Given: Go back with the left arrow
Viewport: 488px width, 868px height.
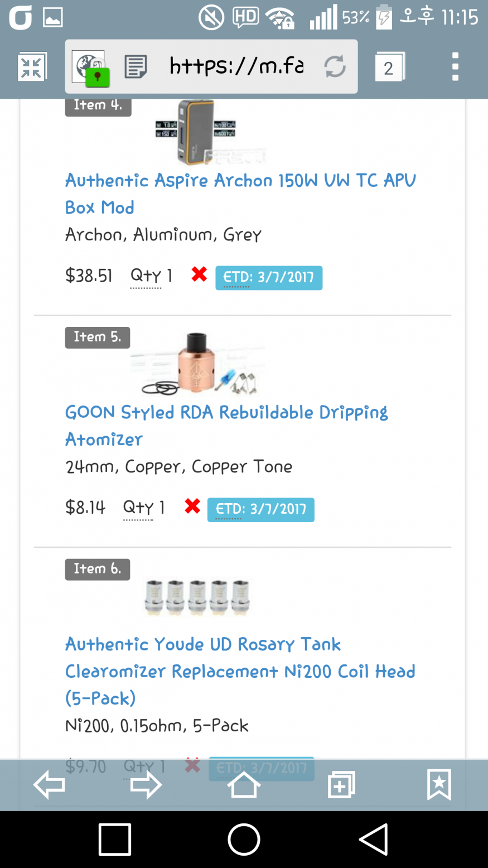Looking at the screenshot, I should (x=49, y=785).
